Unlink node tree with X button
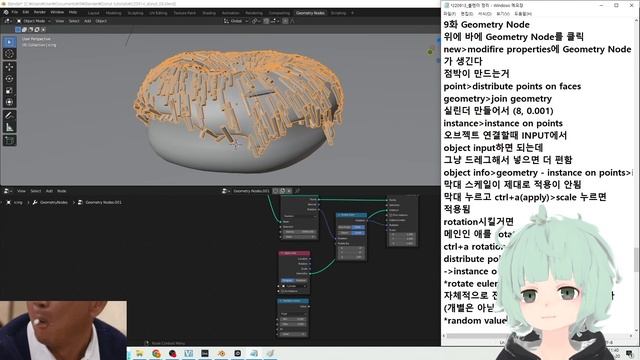 (x=289, y=191)
